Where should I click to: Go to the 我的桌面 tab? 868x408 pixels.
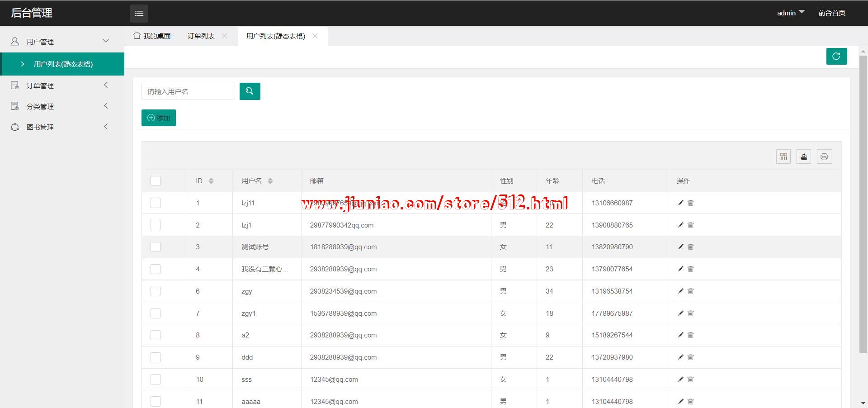click(x=152, y=36)
